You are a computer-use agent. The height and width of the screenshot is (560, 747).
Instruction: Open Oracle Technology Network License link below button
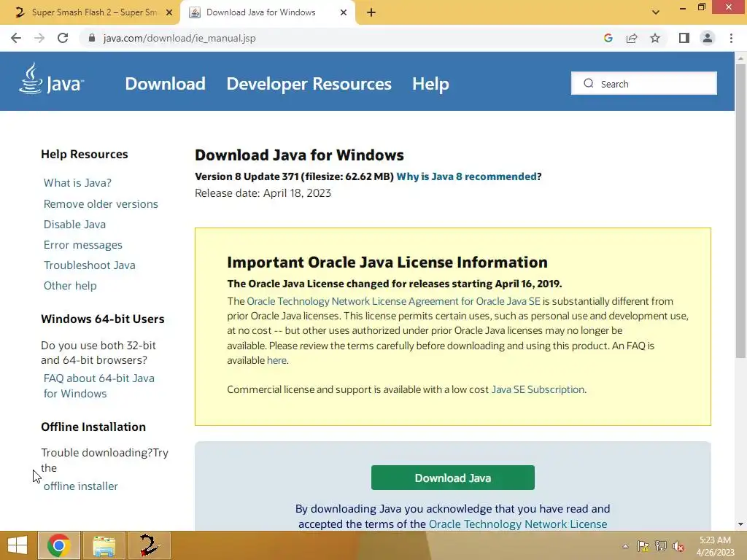518,524
